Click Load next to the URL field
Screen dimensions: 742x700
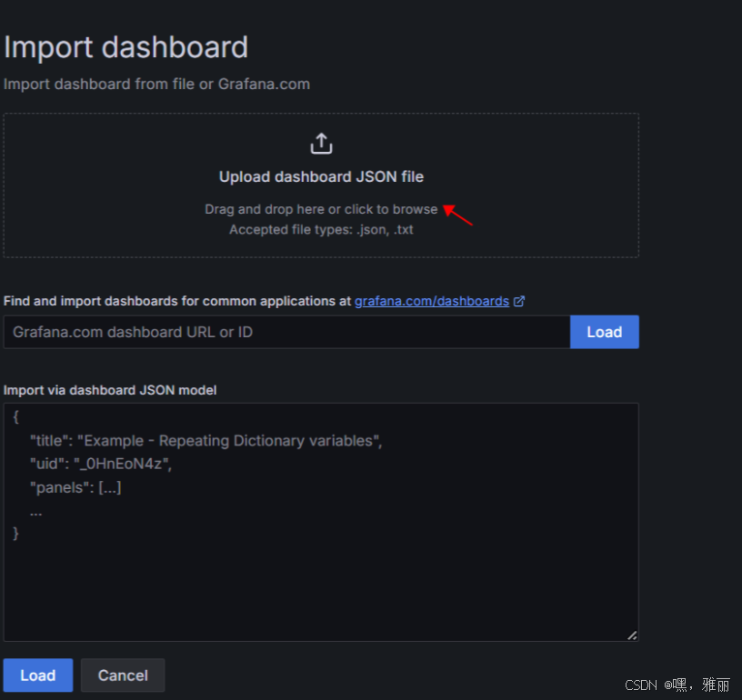pos(605,332)
